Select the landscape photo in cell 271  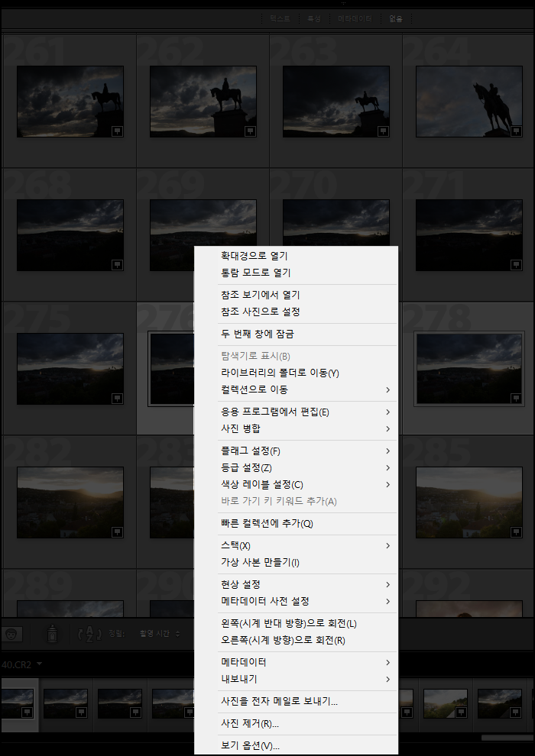[x=469, y=234]
